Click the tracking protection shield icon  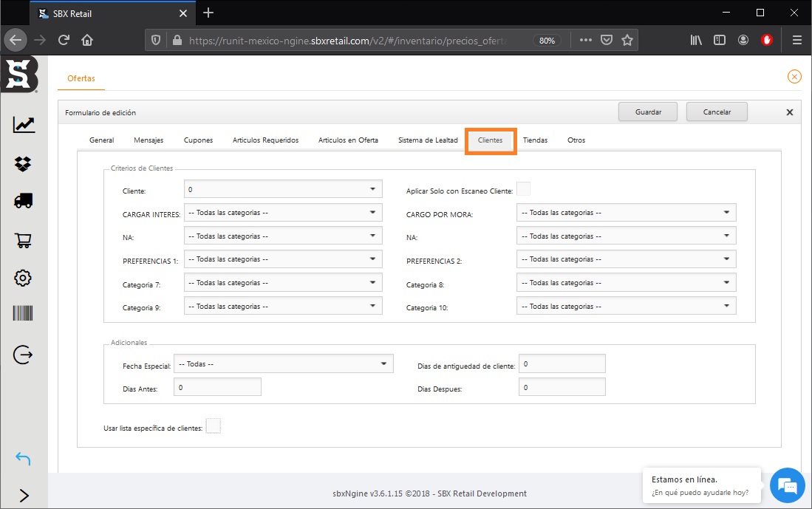[156, 40]
